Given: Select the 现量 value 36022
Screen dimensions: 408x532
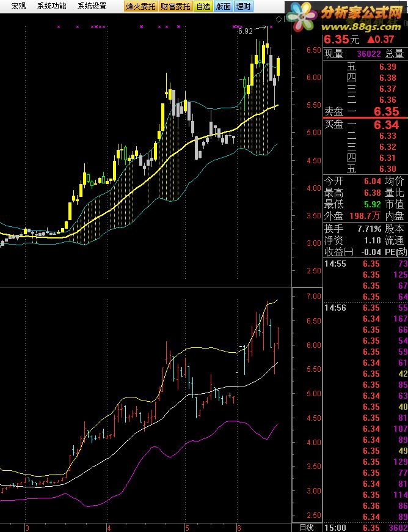Looking at the screenshot, I should (368, 54).
